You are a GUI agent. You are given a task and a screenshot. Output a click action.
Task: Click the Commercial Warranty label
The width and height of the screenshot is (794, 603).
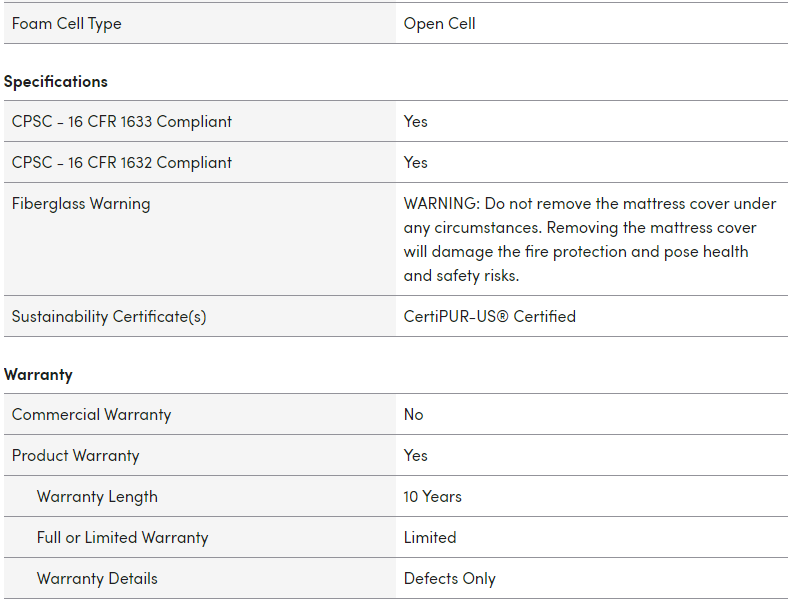[92, 414]
